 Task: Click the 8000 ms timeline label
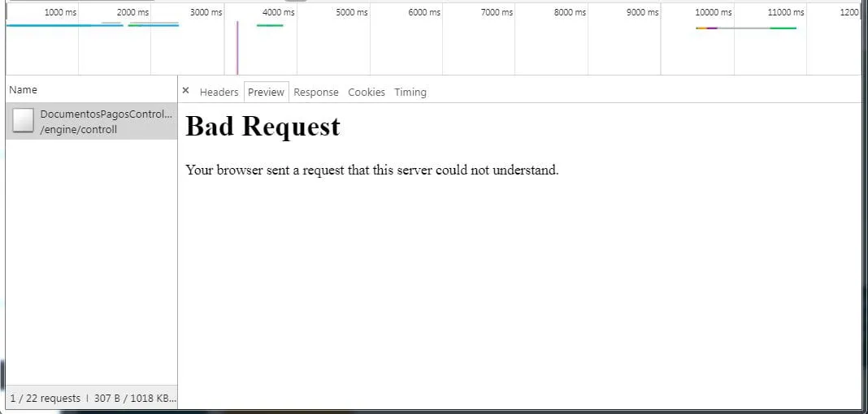tap(570, 13)
